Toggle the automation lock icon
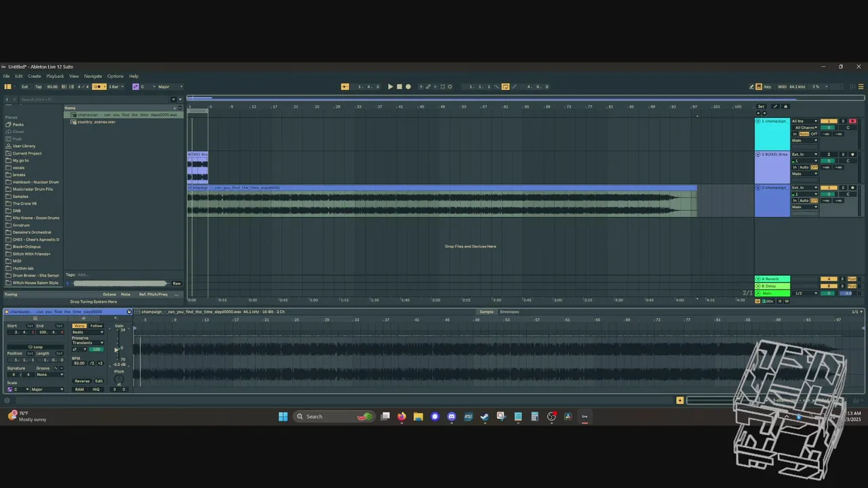 tap(785, 106)
